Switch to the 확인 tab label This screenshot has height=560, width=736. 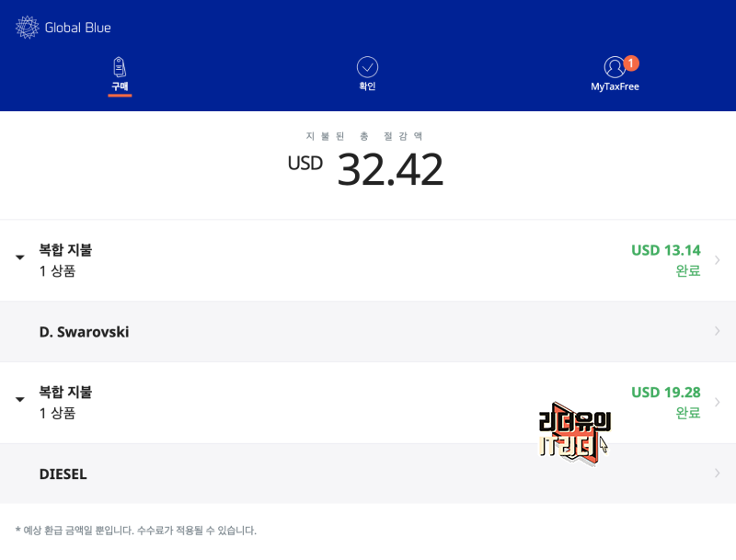point(367,86)
